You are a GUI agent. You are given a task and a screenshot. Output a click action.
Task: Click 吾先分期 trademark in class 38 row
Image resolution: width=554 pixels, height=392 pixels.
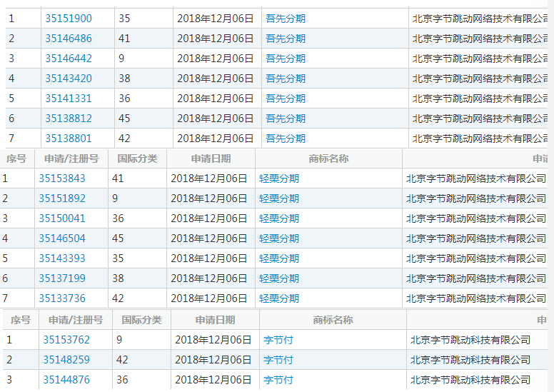[286, 79]
